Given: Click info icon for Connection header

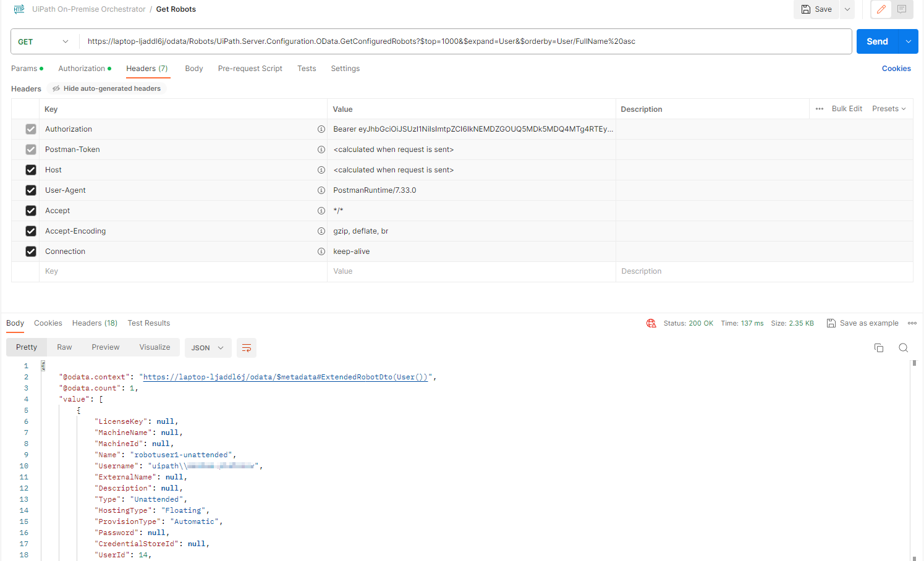Looking at the screenshot, I should tap(321, 251).
